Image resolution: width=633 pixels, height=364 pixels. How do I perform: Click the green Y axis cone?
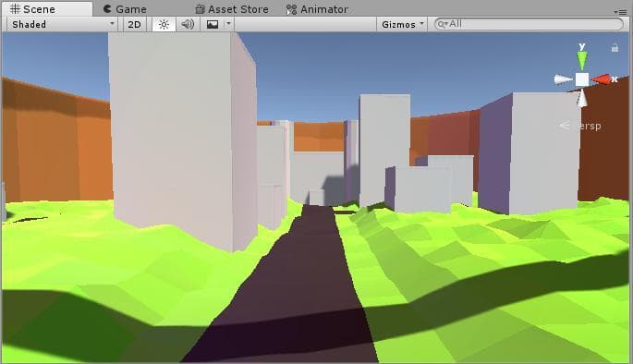[582, 60]
